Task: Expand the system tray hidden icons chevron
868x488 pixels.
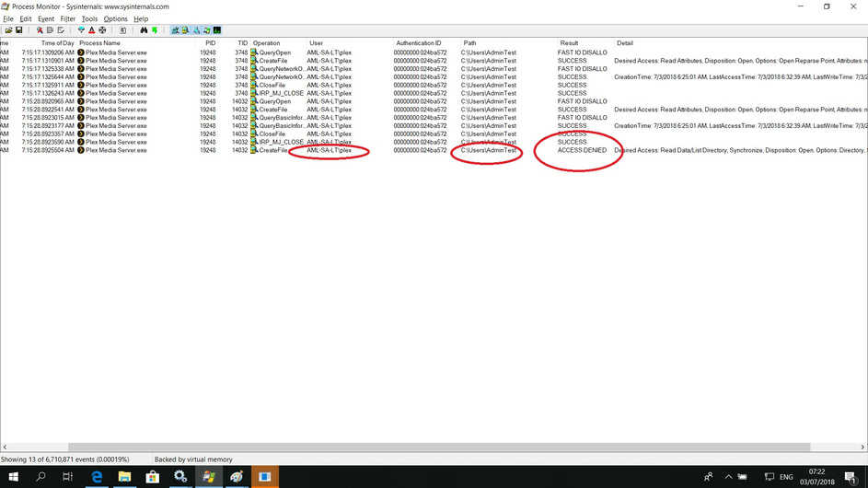Action: point(728,477)
